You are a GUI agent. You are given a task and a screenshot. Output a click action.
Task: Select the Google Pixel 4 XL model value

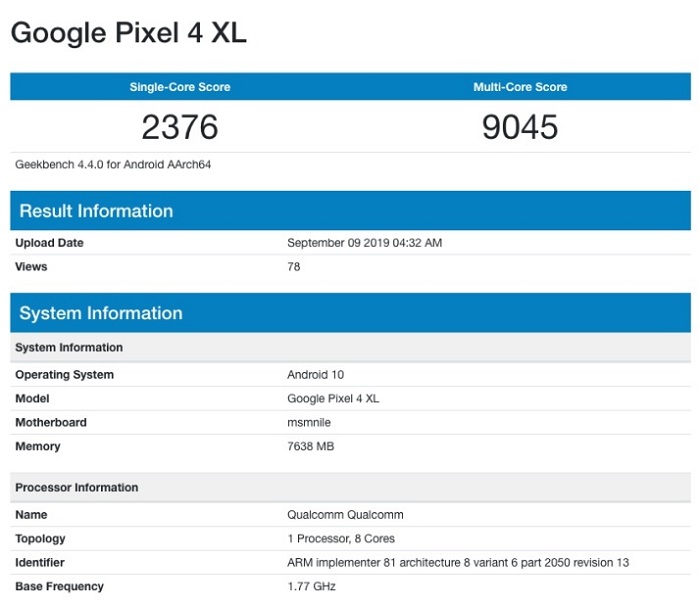tap(333, 398)
